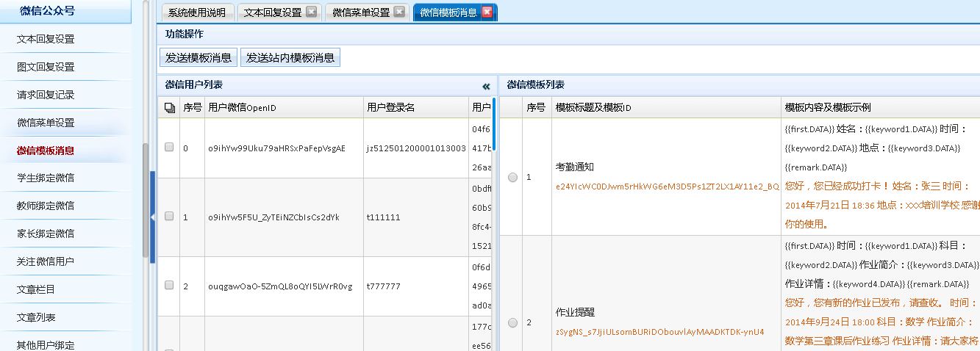
Task: Tick the checkbox for user t111111
Action: pos(169,217)
